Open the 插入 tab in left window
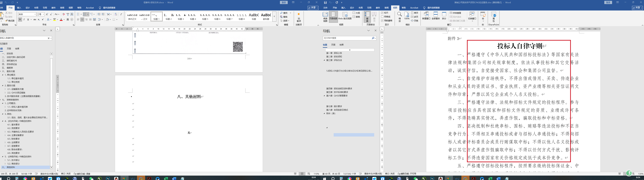The height and width of the screenshot is (180, 644). click(x=19, y=8)
